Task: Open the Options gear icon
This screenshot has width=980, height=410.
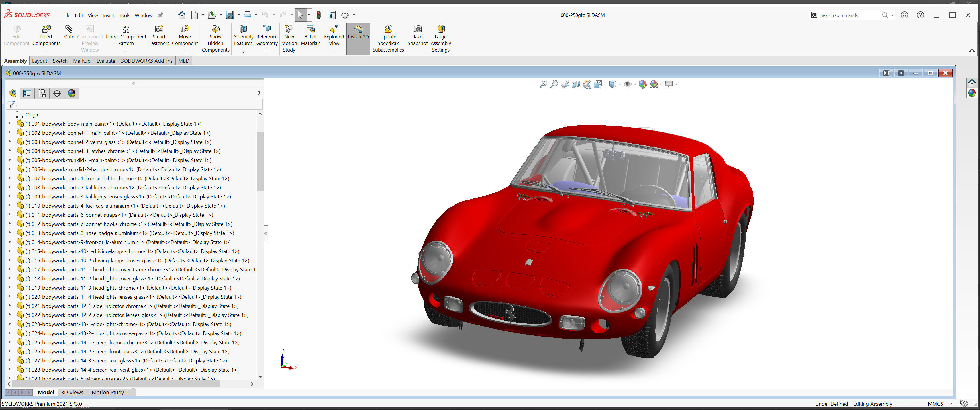Action: point(345,15)
